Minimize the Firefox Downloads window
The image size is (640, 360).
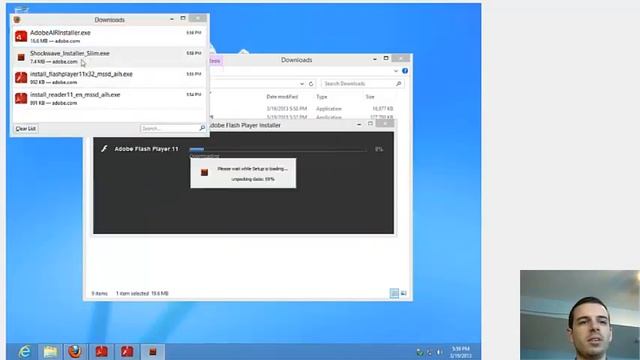pyautogui.click(x=171, y=19)
